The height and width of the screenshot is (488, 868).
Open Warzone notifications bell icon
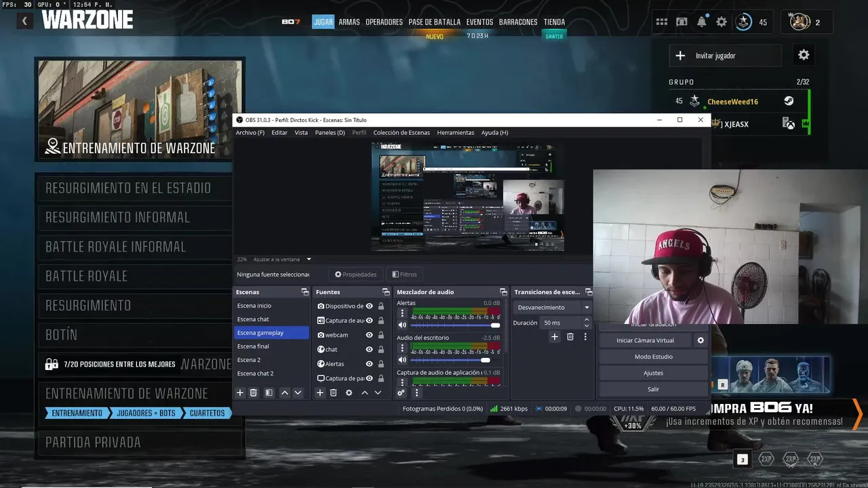coord(702,22)
